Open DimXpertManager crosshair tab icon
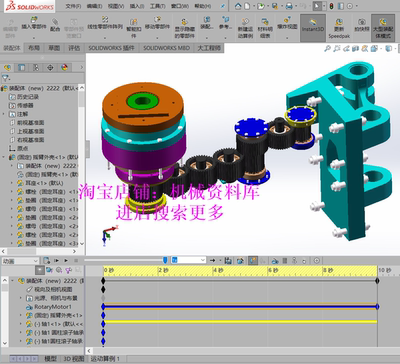 point(50,67)
